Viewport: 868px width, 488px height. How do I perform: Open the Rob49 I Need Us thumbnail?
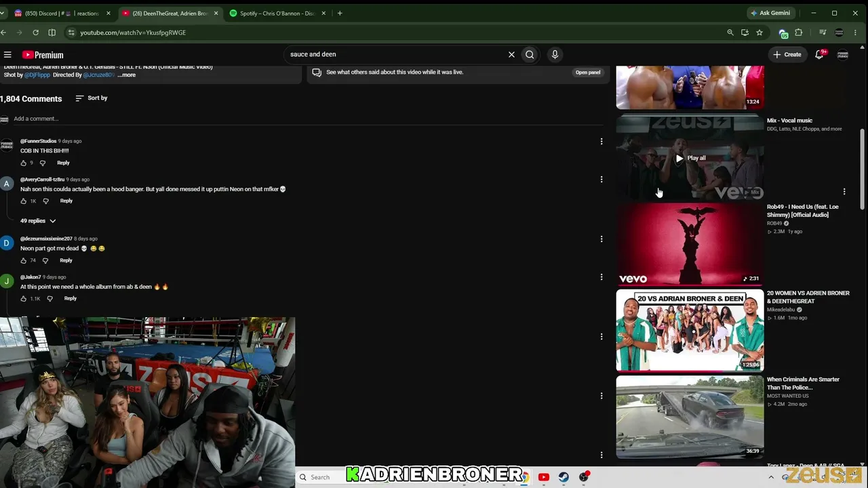[x=690, y=244]
